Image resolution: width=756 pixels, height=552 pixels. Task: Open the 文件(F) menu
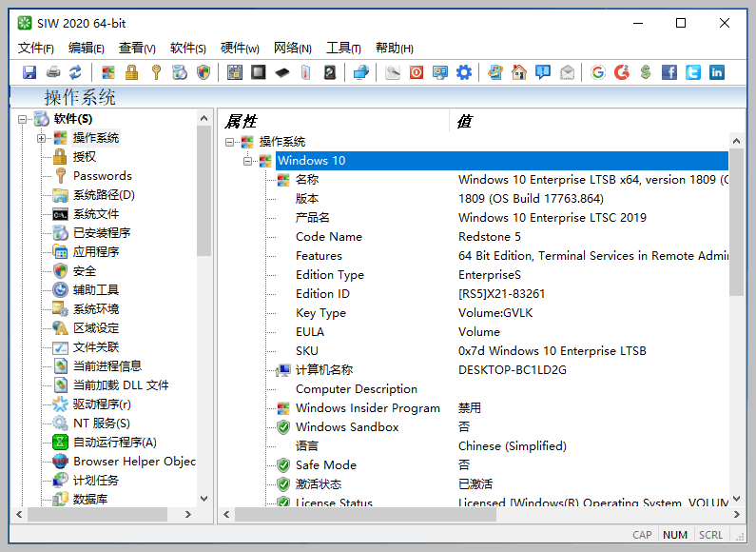pos(36,49)
